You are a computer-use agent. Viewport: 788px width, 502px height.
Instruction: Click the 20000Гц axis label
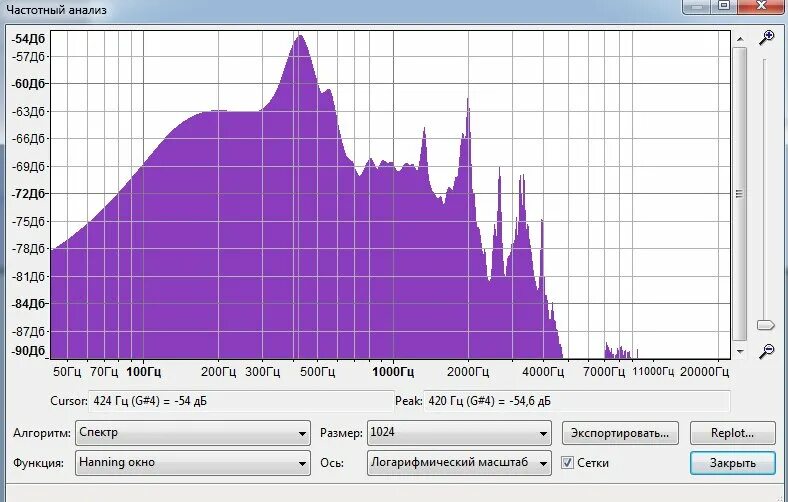(704, 372)
